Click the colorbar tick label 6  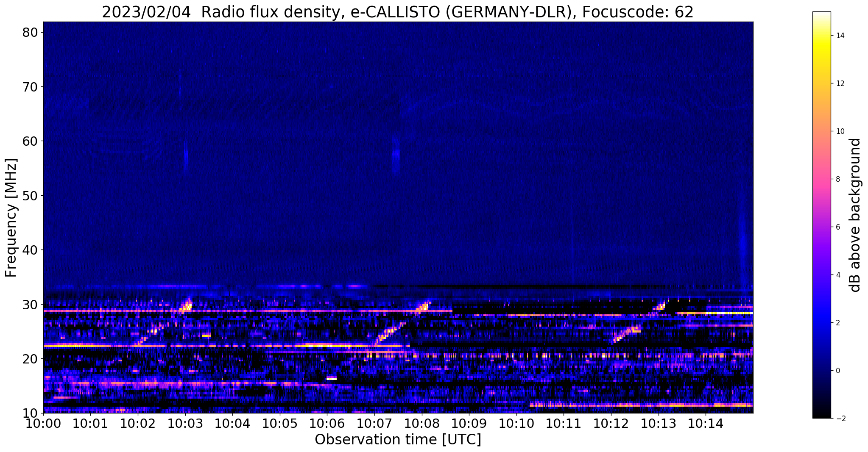click(837, 227)
